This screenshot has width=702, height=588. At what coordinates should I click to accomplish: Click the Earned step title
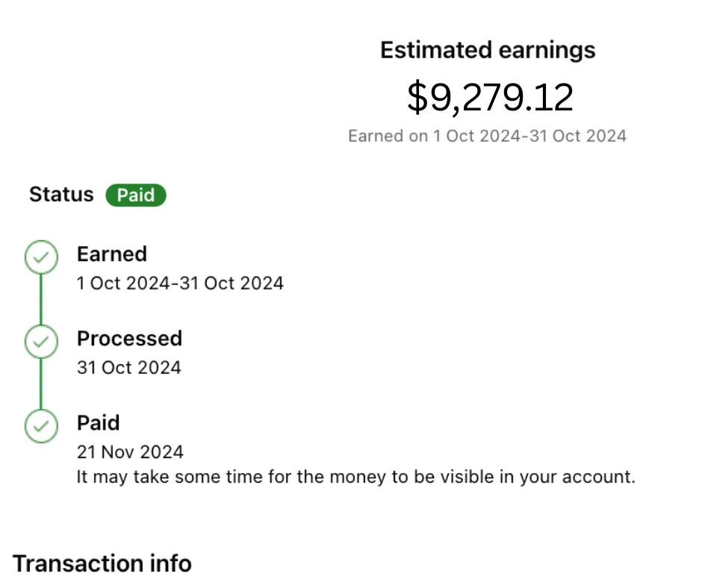(112, 254)
